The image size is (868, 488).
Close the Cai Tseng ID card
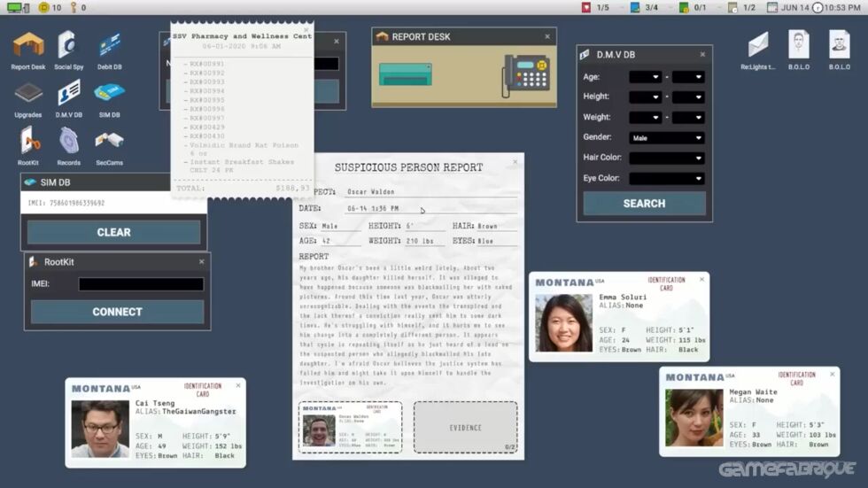pyautogui.click(x=238, y=385)
